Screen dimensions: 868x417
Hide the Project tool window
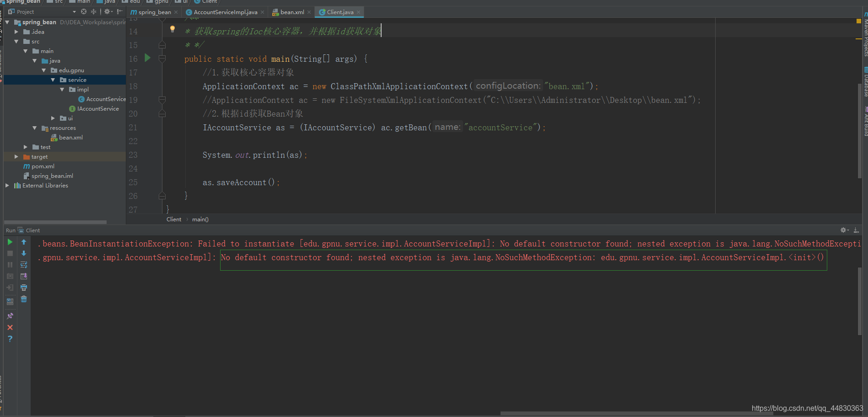[x=119, y=11]
